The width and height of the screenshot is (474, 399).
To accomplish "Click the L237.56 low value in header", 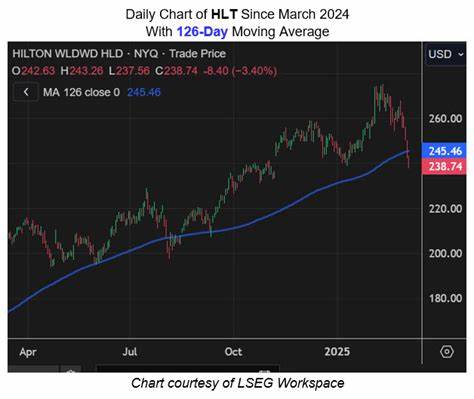I will (129, 71).
